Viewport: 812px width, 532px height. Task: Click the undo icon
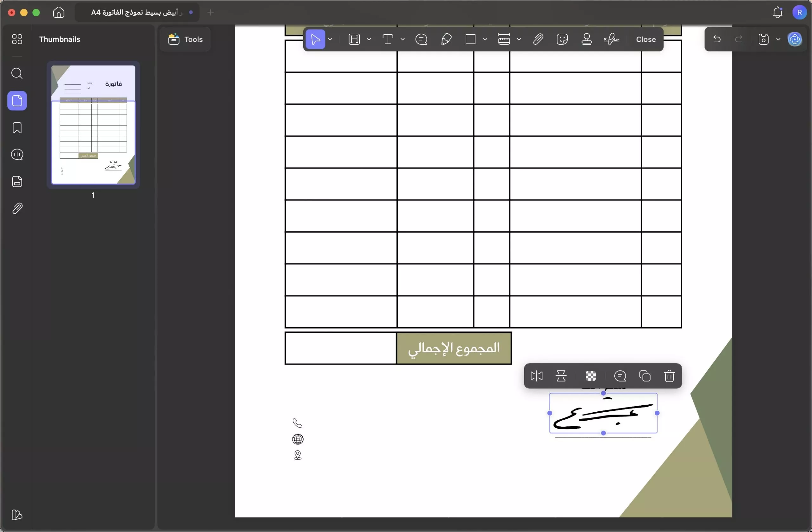click(717, 39)
